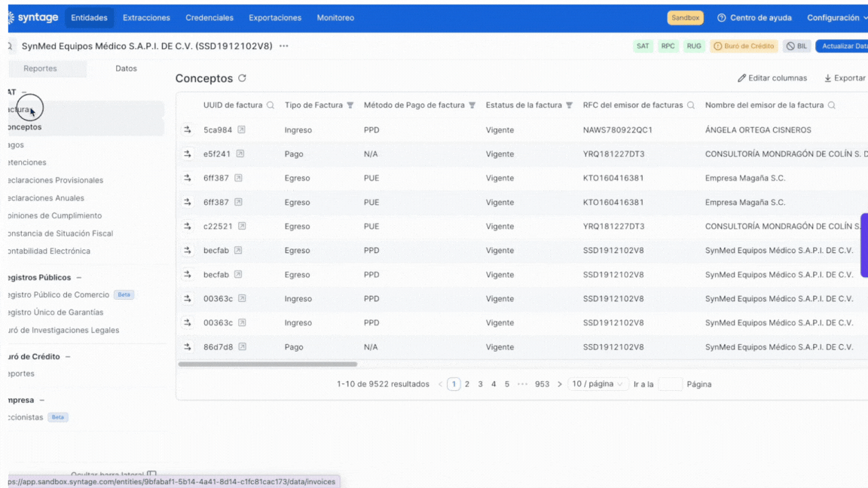Click the Sandbox badge
The height and width of the screenshot is (488, 868).
click(x=686, y=18)
